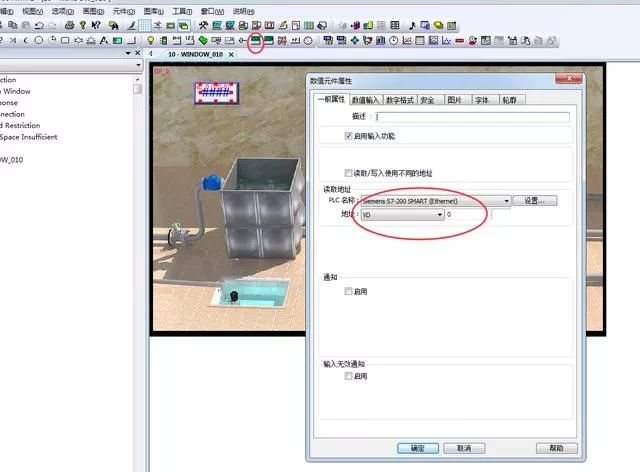Open the 地址 VD type dropdown
Viewport: 640px width, 472px height.
402,214
